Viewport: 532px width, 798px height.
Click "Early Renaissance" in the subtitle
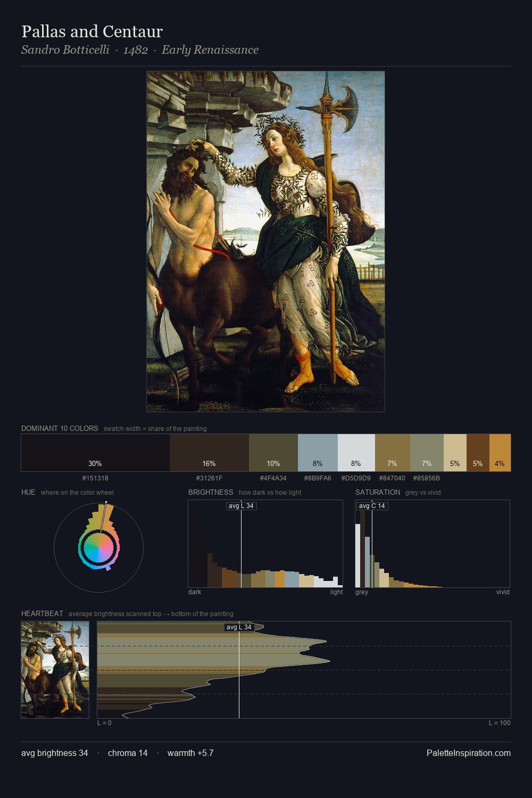click(210, 50)
